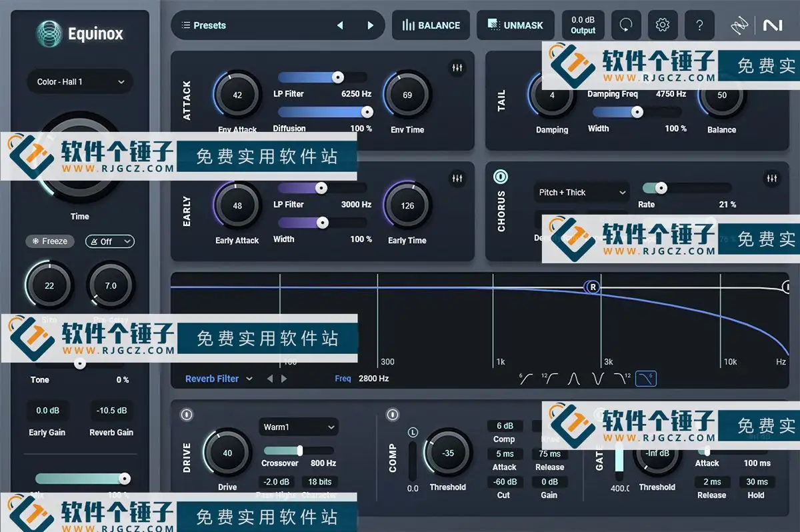The image size is (800, 532).
Task: Adjust the Drive Crossover slider
Action: [300, 451]
